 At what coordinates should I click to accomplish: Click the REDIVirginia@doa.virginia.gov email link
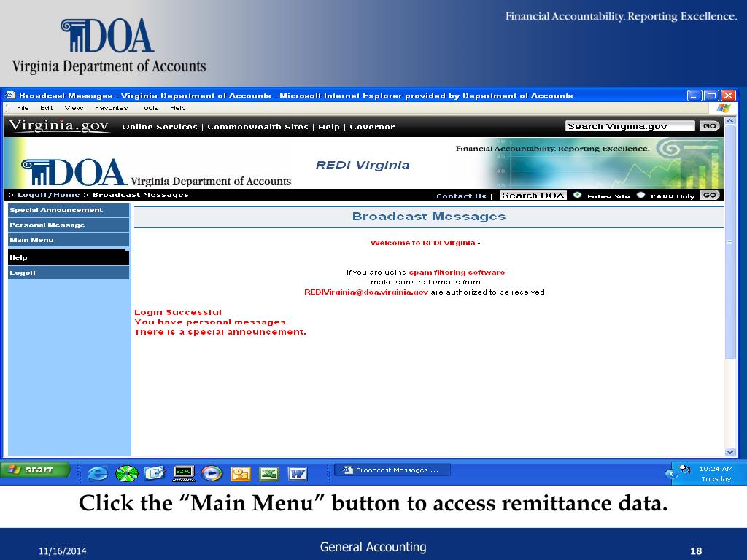pyautogui.click(x=366, y=292)
